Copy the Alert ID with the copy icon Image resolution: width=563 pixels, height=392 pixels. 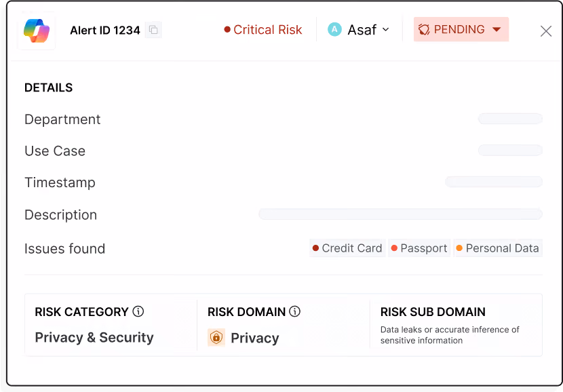[153, 30]
